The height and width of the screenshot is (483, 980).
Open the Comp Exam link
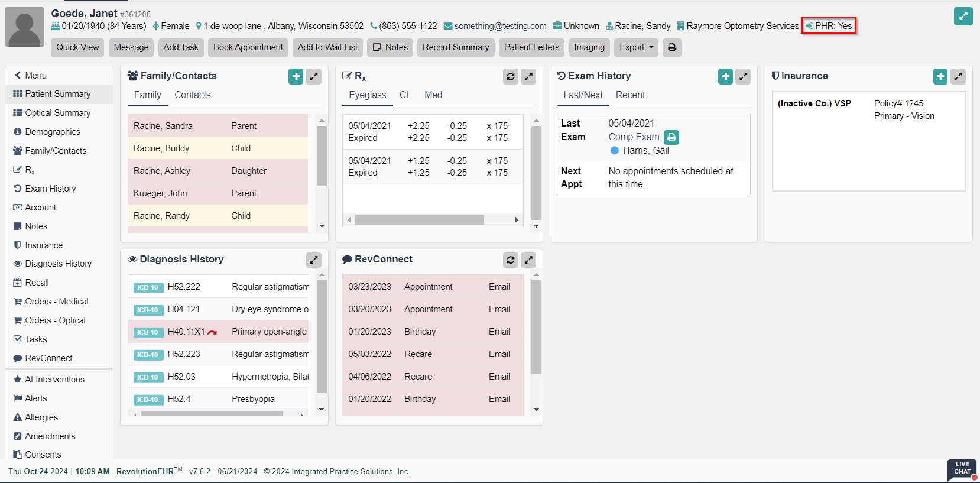(x=634, y=137)
